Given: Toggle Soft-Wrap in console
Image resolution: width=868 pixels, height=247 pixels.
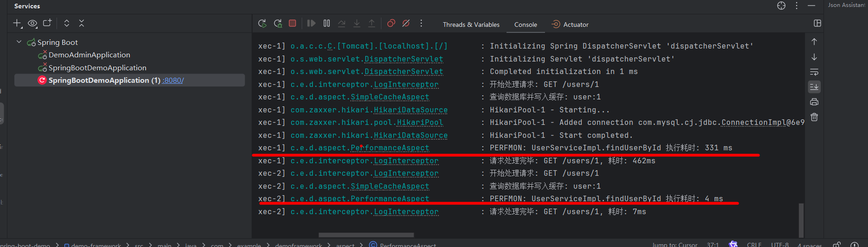Looking at the screenshot, I should tap(814, 72).
